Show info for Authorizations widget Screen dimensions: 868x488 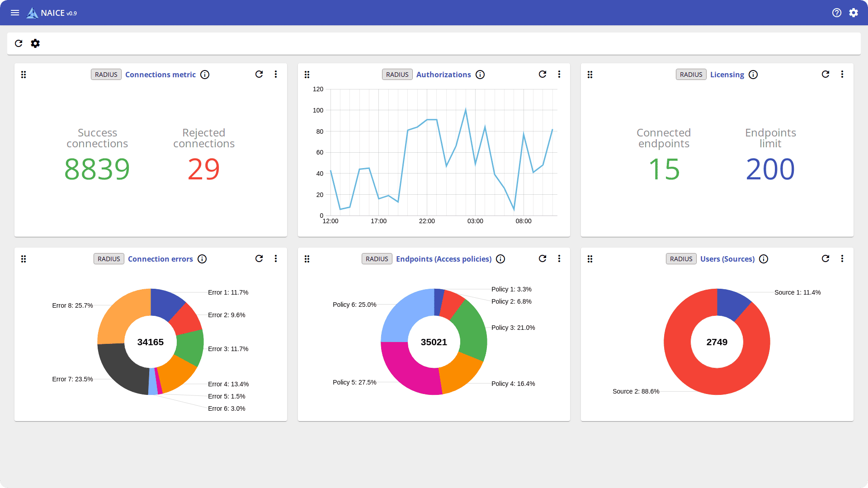(480, 75)
